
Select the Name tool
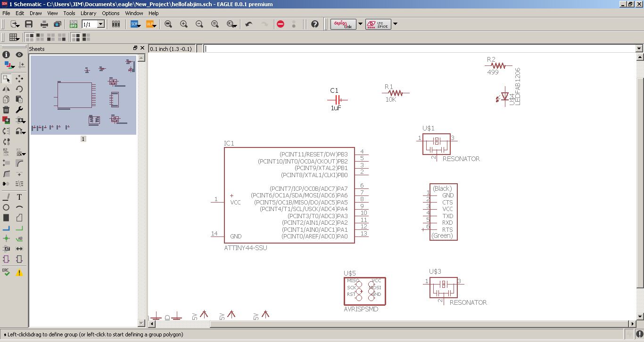tap(6, 152)
